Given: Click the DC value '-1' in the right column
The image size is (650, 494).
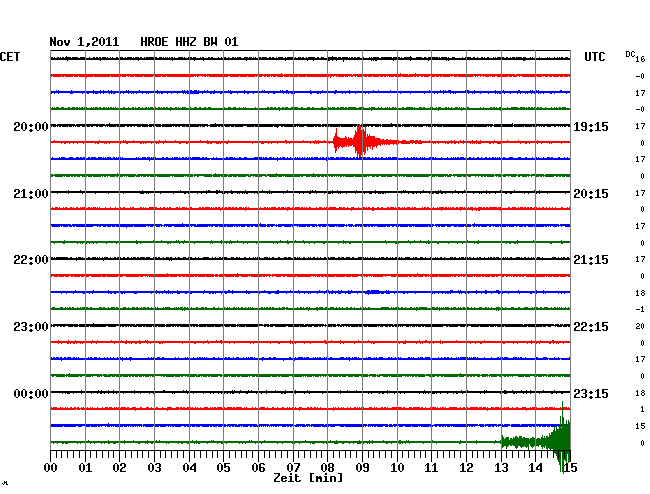Looking at the screenshot, I should pyautogui.click(x=640, y=309).
